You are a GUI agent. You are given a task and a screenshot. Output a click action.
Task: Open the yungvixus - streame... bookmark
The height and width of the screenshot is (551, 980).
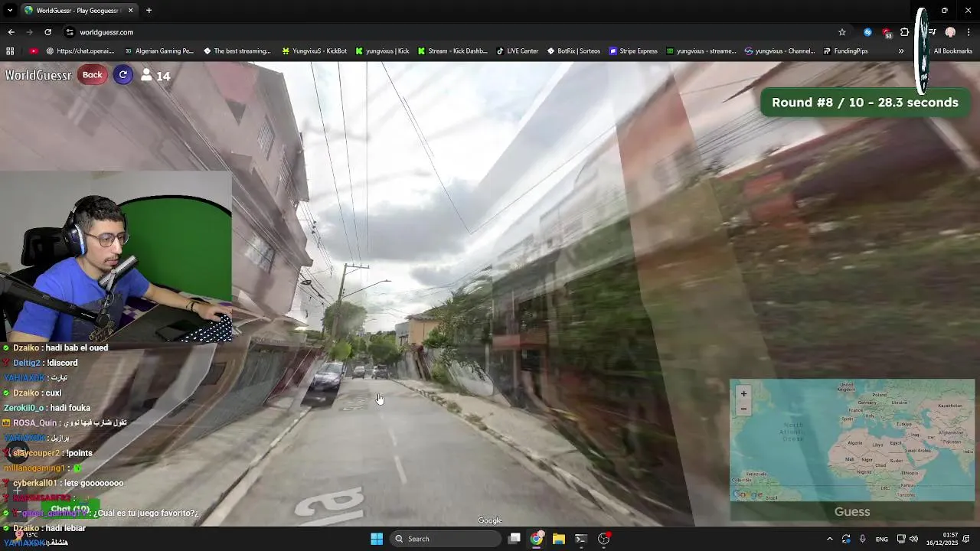point(701,51)
